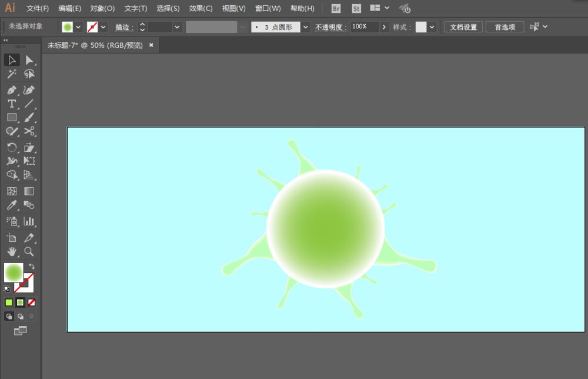Expand the 3 点圆形 brush dropdown
Image resolution: width=588 pixels, height=379 pixels.
pyautogui.click(x=306, y=27)
